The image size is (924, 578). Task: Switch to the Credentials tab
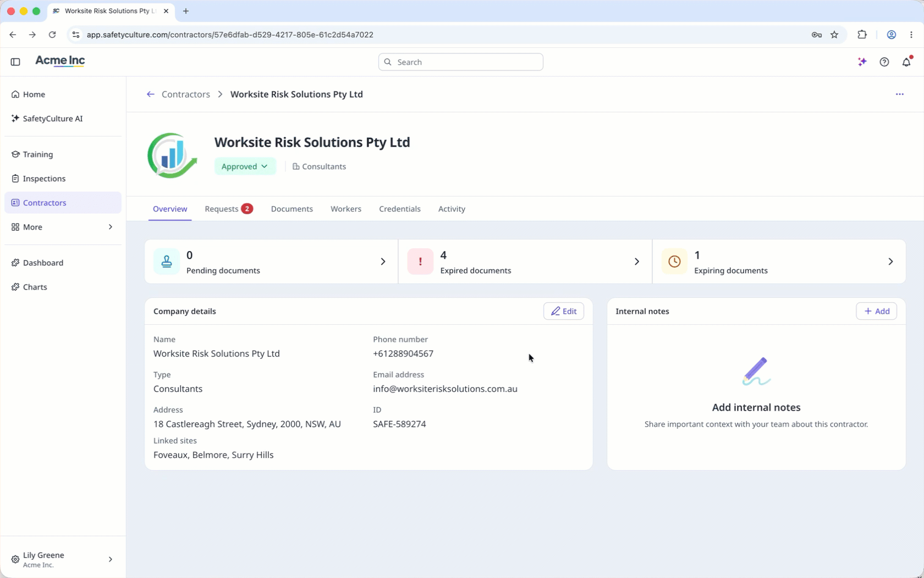pyautogui.click(x=400, y=209)
